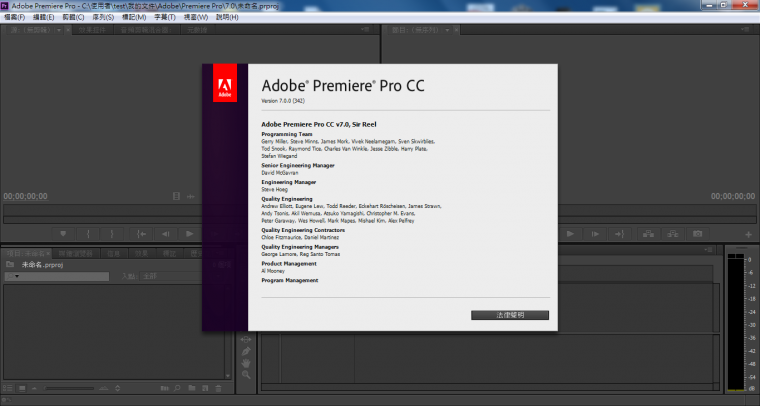Screen dimensions: 760x406
Task: Step back one frame in Source monitor
Action: pos(165,234)
